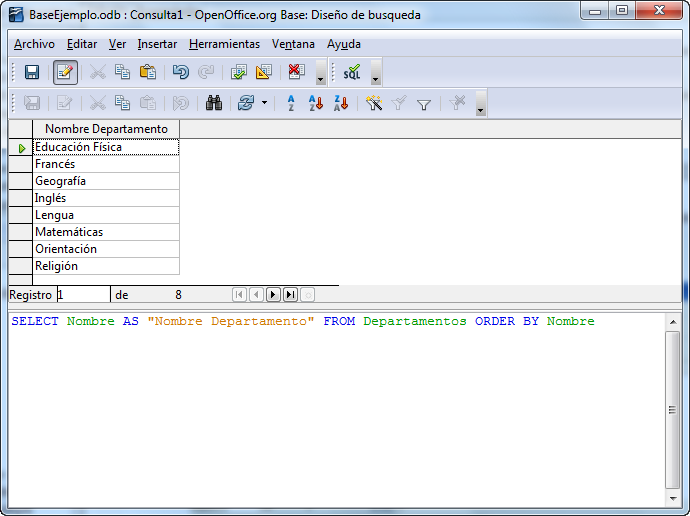Screen dimensions: 690x516
Task: Click the New record button in the navigation bar
Action: [308, 294]
